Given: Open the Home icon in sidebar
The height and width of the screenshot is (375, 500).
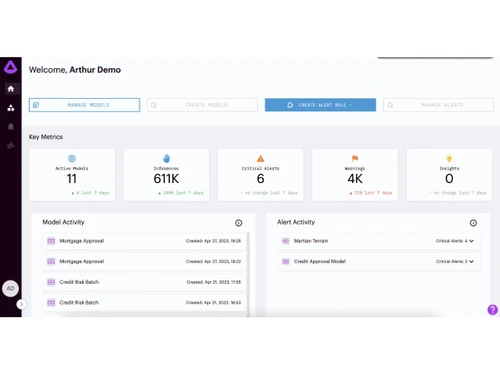Looking at the screenshot, I should coord(11,89).
